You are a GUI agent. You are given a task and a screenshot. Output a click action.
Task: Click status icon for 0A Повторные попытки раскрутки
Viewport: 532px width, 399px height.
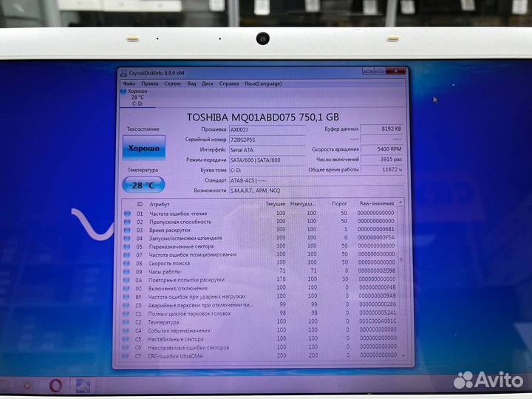[x=126, y=280]
